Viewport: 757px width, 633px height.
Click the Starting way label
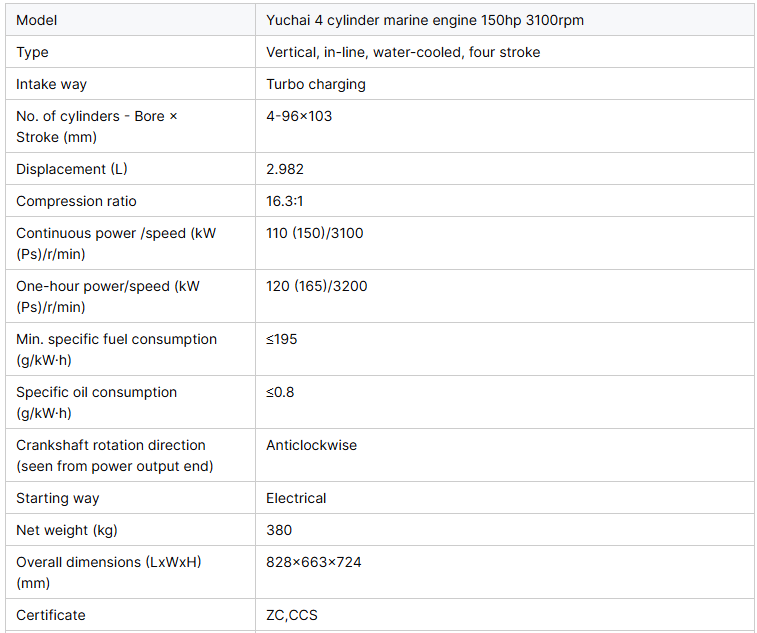(x=57, y=498)
